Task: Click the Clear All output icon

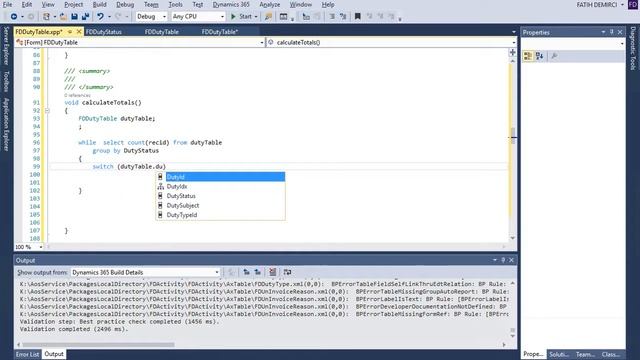Action: [x=272, y=272]
